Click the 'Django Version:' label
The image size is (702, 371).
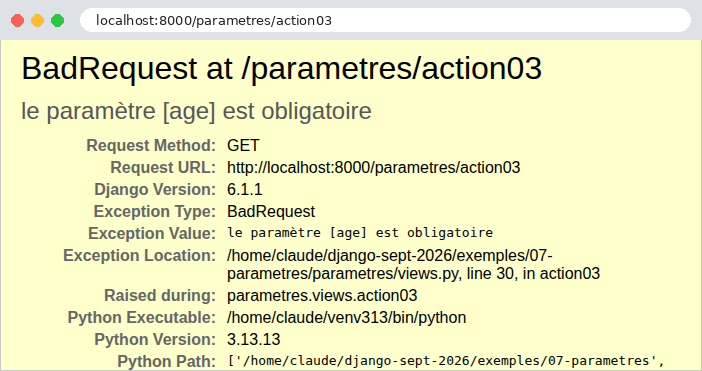[x=155, y=189]
